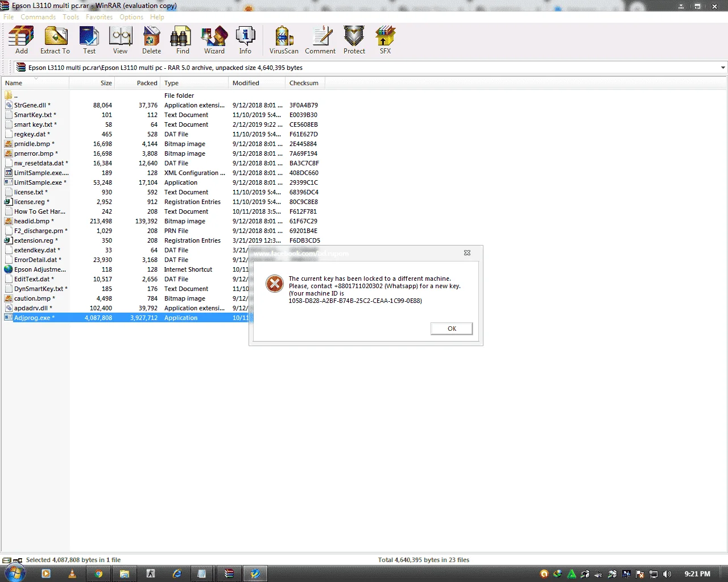Run the VirusScan icon

click(x=284, y=40)
